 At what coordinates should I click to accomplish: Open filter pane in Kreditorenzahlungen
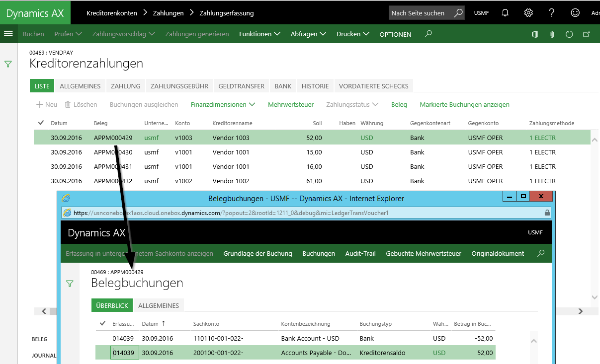[x=8, y=64]
